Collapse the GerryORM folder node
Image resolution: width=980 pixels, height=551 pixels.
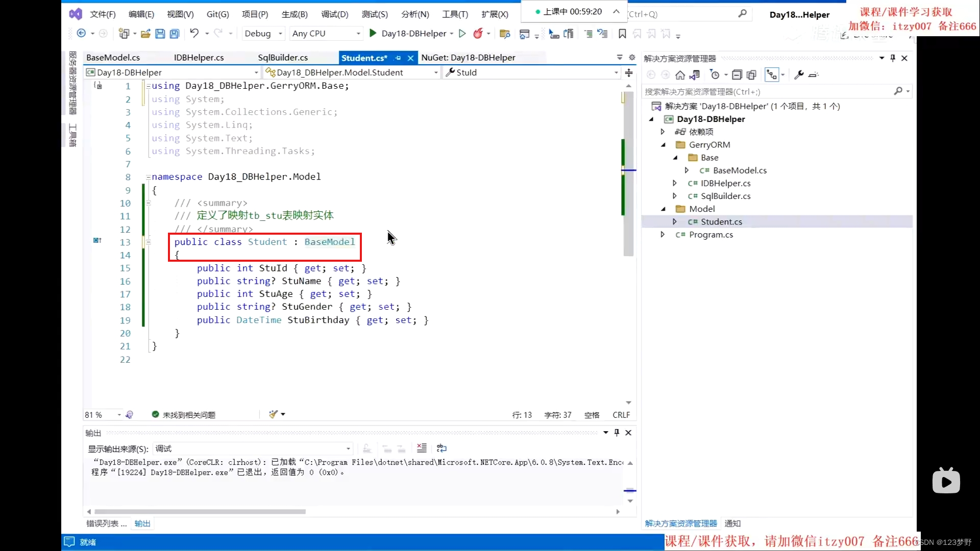pos(663,145)
